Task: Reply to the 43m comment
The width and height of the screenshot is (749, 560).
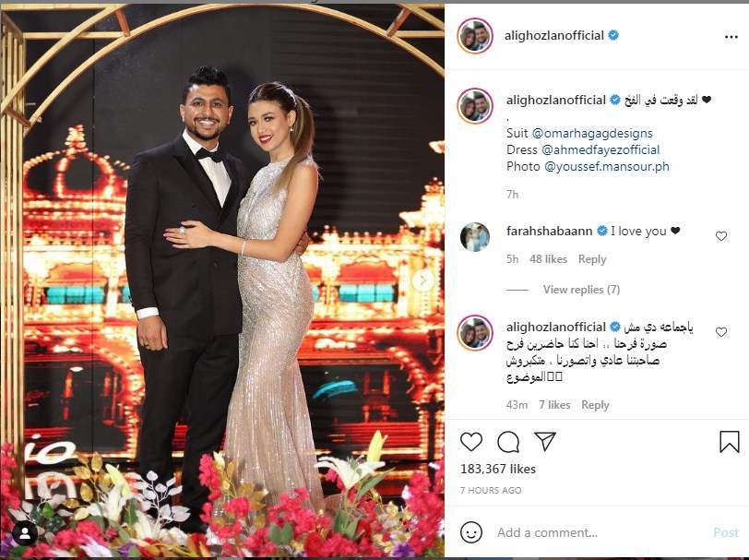Action: coord(595,405)
